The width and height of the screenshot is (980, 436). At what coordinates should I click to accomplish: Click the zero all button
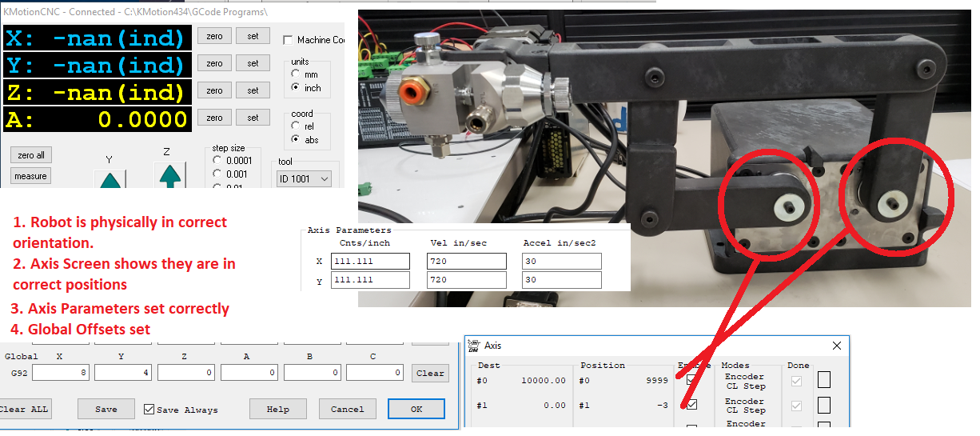point(31,155)
